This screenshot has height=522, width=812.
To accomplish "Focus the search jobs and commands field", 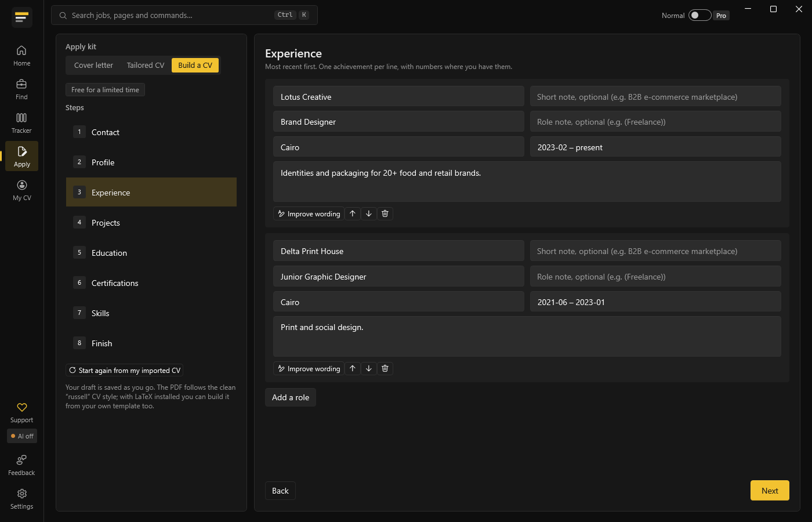I will 184,15.
